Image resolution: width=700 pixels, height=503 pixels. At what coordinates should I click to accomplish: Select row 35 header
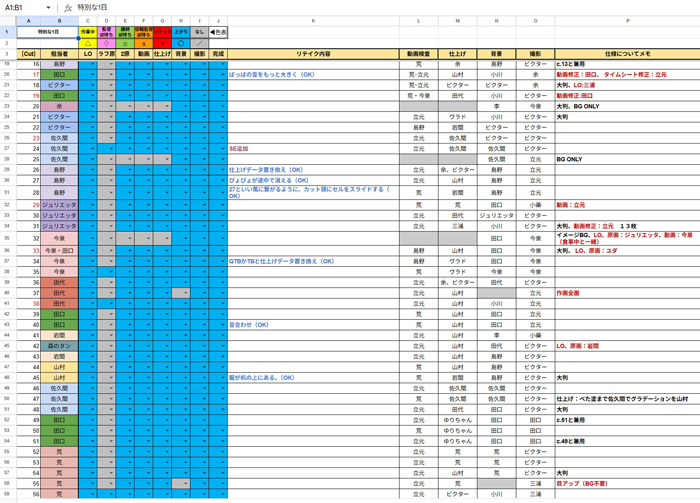click(7, 238)
